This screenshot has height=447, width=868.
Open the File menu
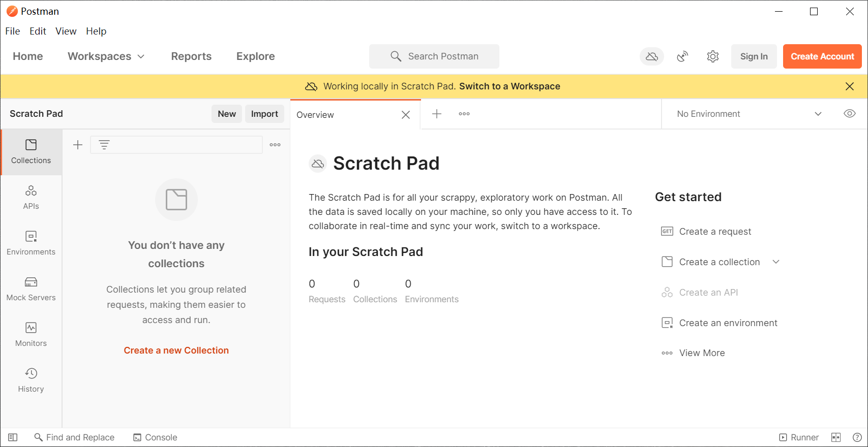tap(13, 31)
